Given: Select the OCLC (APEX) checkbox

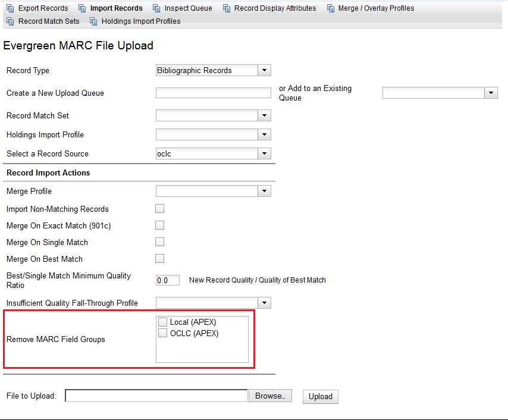Looking at the screenshot, I should 163,333.
